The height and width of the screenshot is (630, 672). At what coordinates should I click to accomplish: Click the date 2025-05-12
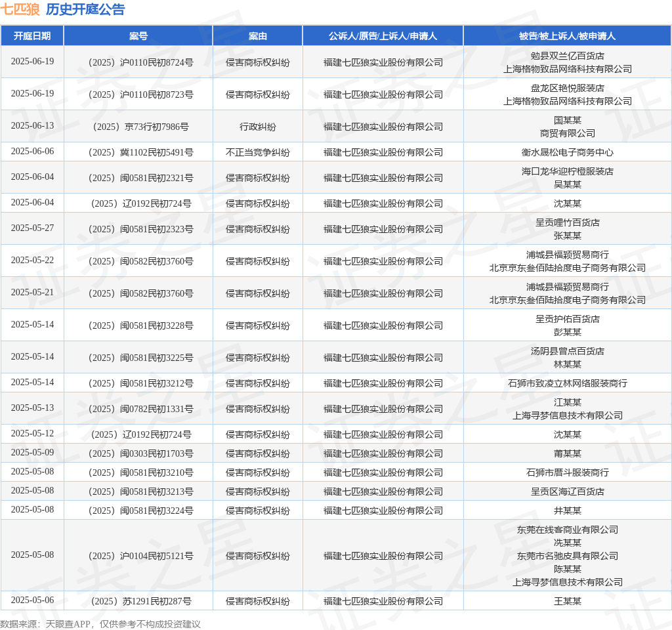point(33,433)
